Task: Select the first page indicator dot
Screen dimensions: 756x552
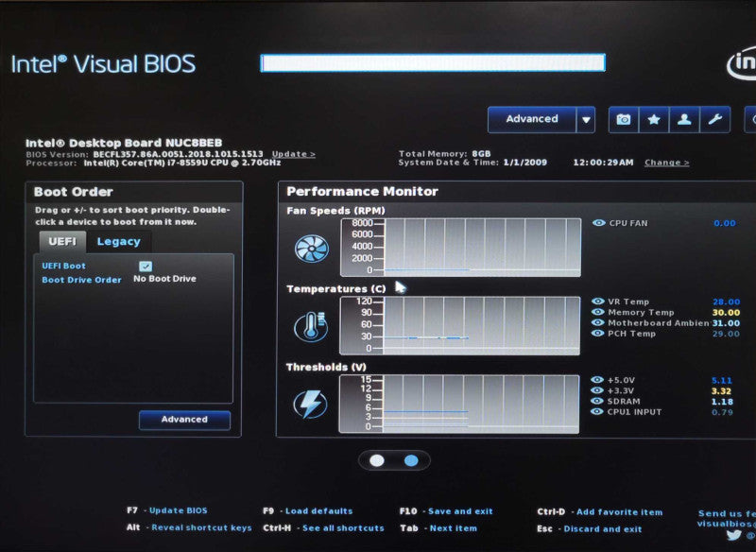Action: 376,460
